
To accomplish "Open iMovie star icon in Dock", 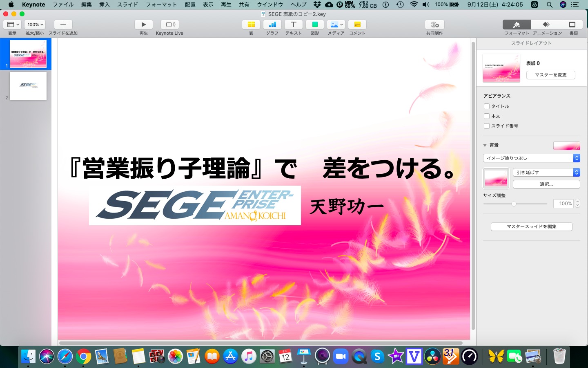I will (x=396, y=357).
